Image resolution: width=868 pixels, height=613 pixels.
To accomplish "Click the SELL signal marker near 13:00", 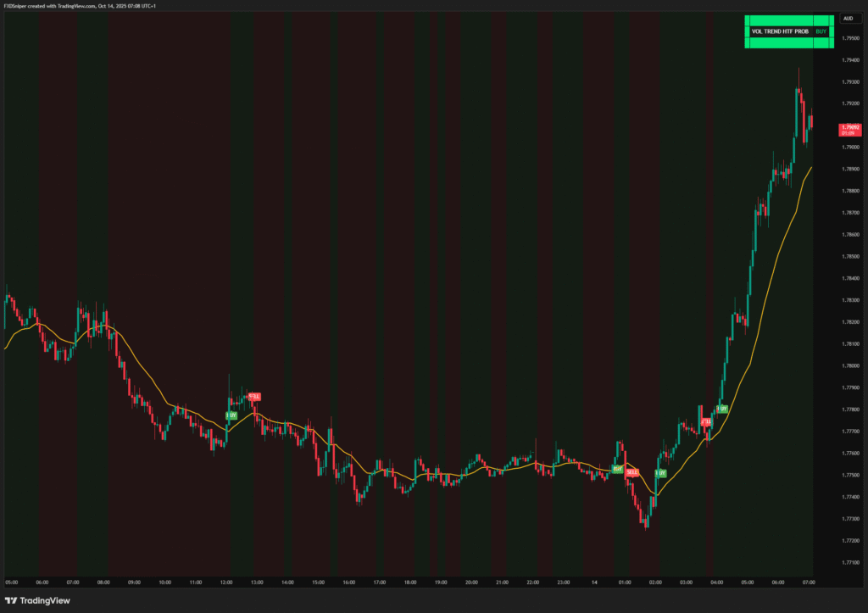I will 254,396.
